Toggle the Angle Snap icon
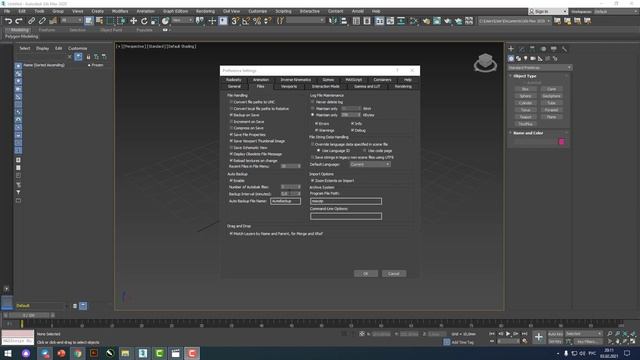 (x=246, y=21)
